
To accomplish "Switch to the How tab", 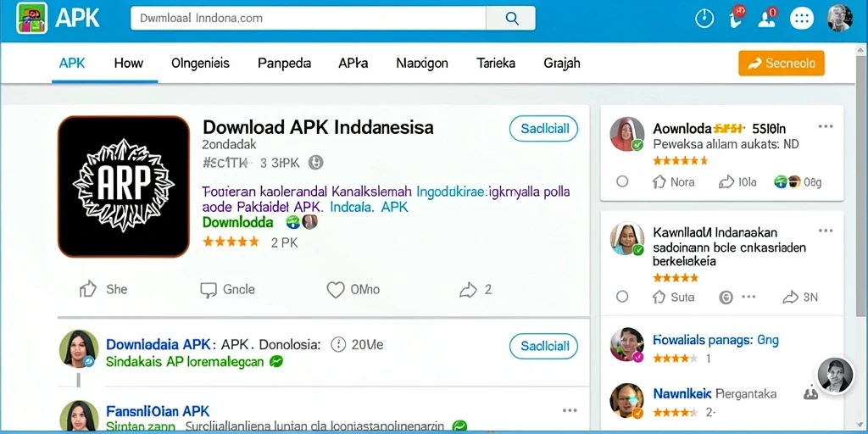I will click(x=129, y=63).
